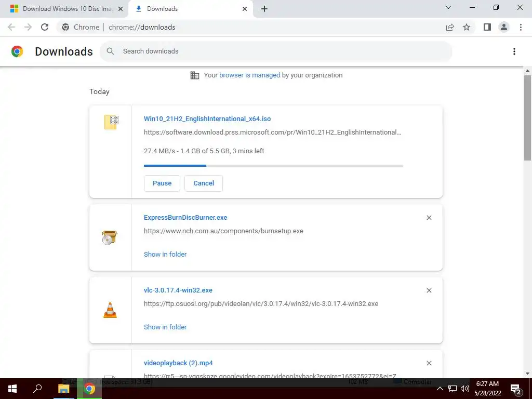Viewport: 532px width, 399px height.
Task: Click the Chrome taskbar icon
Action: pyautogui.click(x=89, y=389)
